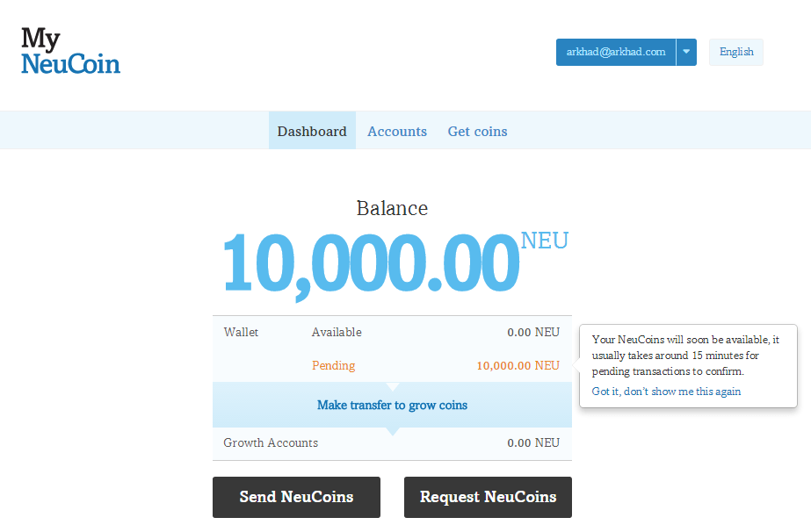Image resolution: width=811 pixels, height=532 pixels.
Task: Click the My NeuCoin logo
Action: click(70, 51)
